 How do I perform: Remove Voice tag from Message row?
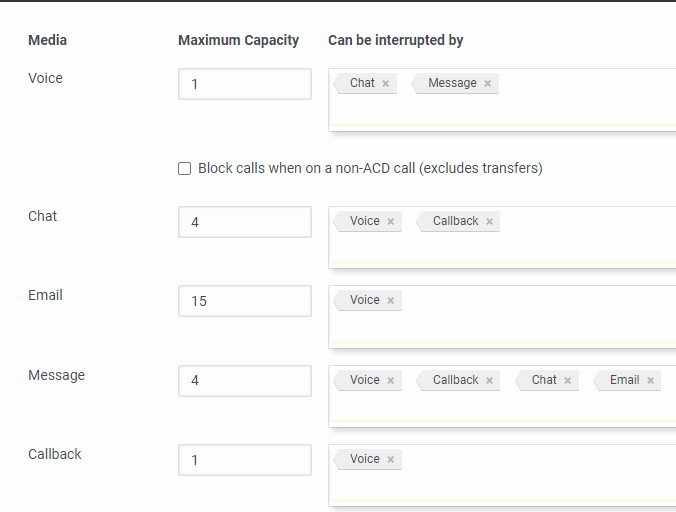click(390, 381)
